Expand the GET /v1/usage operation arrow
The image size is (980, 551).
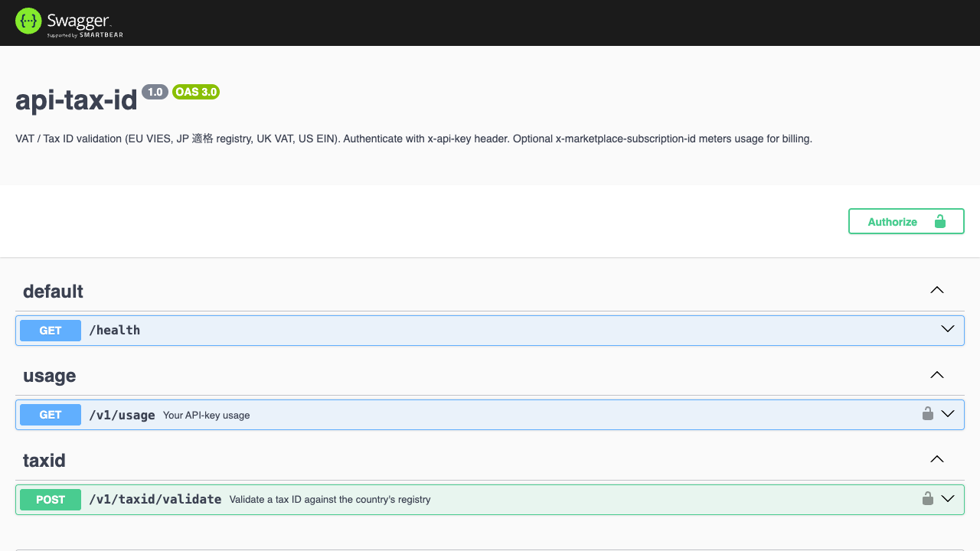pos(948,414)
